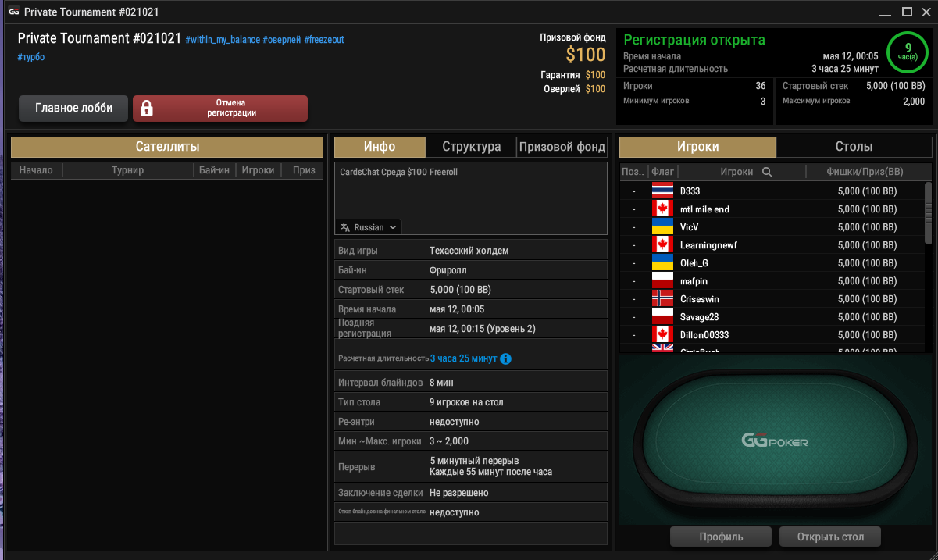Click the green 9 hours countdown circle
Image resolution: width=938 pixels, height=560 pixels.
[908, 52]
